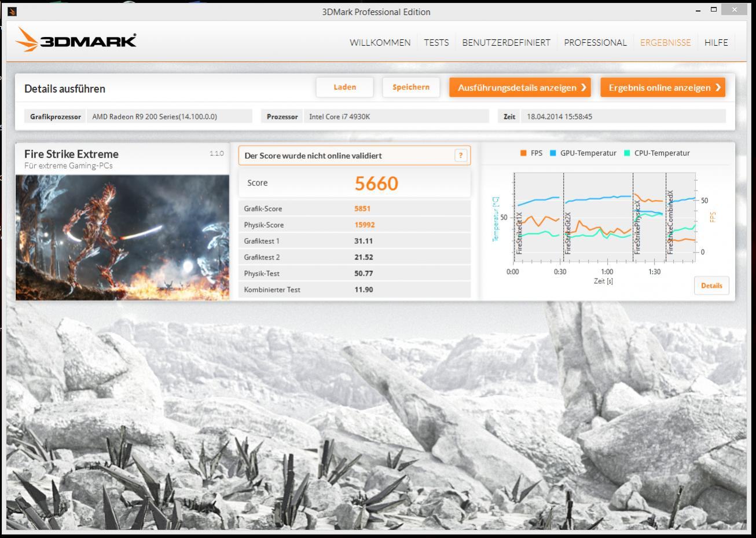The height and width of the screenshot is (538, 756).
Task: Maximize the 3DMark window
Action: click(x=714, y=9)
